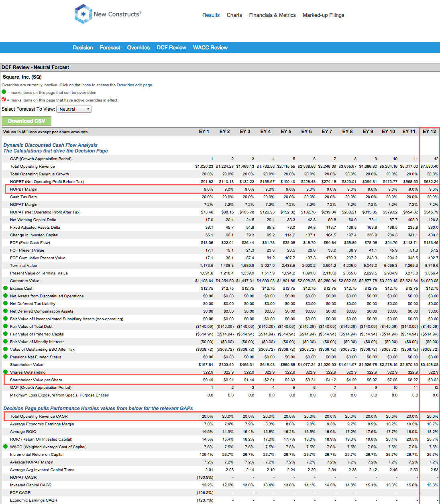Click the $1,020.23 revenue value
Image resolution: width=440 pixels, height=504 pixels.
(204, 167)
